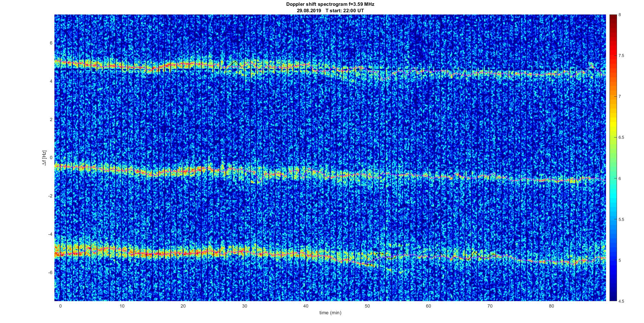The height and width of the screenshot is (323, 644).
Task: Click the subtitle '29.08.2019 T start: 22:00 UT'
Action: 330,10
